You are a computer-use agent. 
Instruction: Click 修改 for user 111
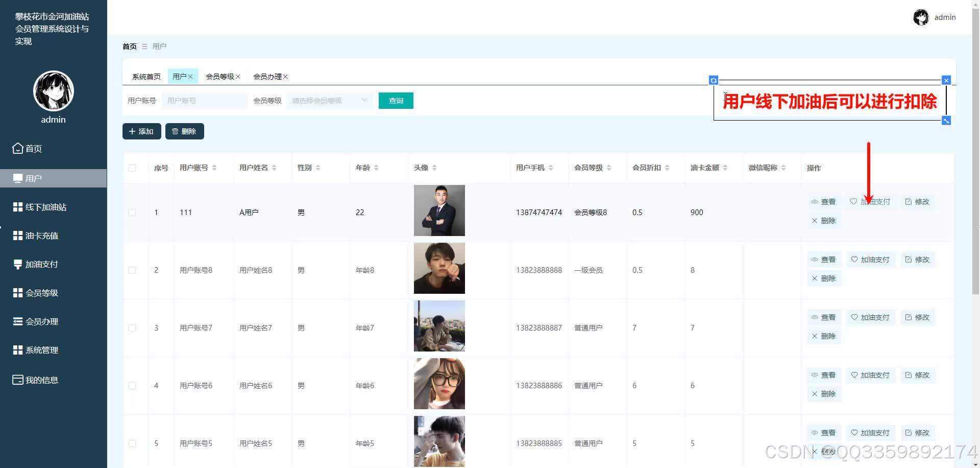pyautogui.click(x=917, y=202)
